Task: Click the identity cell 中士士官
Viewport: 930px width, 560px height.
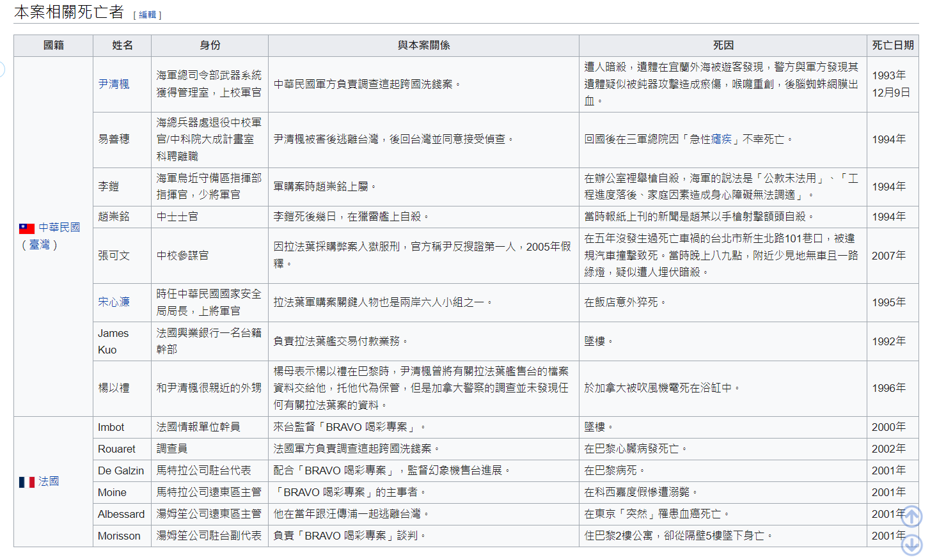Action: [x=210, y=217]
